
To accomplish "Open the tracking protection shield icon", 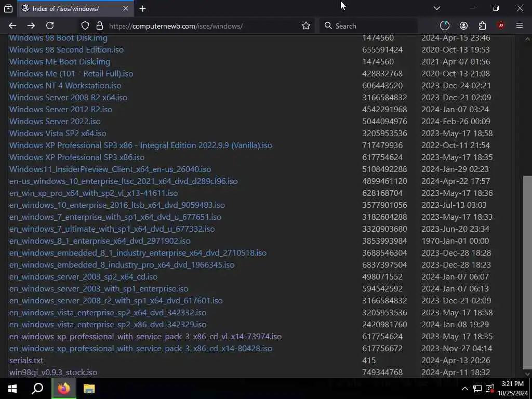I will pos(85,26).
